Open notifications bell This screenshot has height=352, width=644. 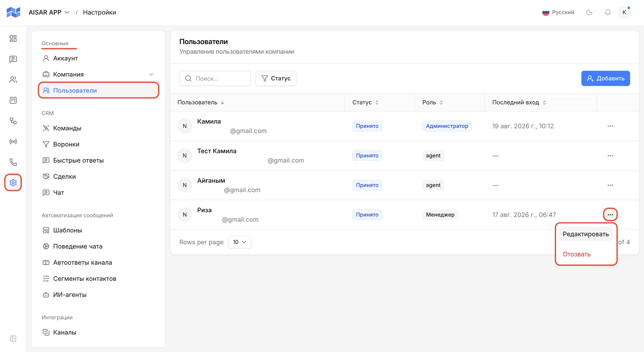(x=607, y=12)
